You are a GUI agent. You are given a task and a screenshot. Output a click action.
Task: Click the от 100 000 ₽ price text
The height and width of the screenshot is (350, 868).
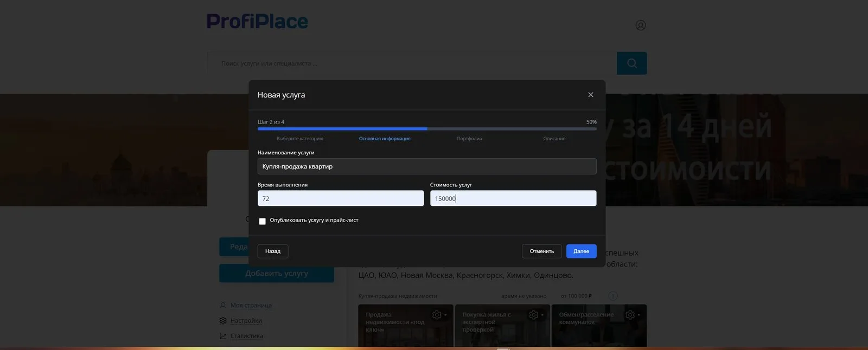[x=576, y=296]
